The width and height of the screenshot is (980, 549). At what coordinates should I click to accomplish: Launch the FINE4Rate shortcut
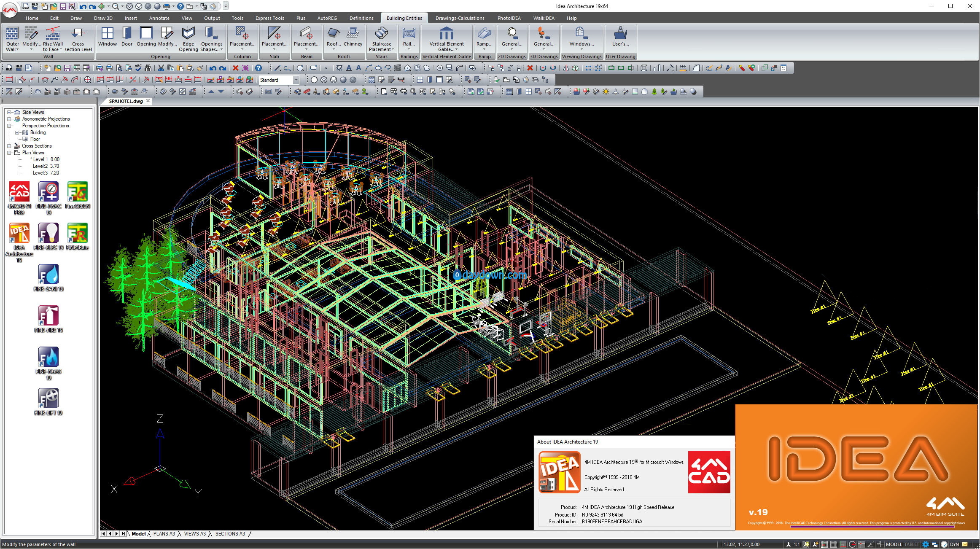(x=78, y=237)
